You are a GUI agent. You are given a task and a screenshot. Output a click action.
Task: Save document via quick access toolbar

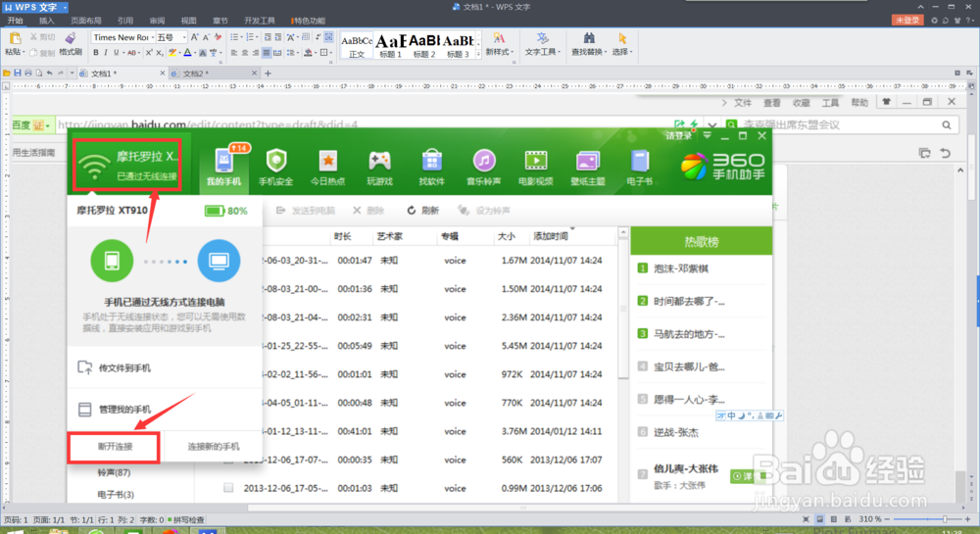(x=18, y=73)
